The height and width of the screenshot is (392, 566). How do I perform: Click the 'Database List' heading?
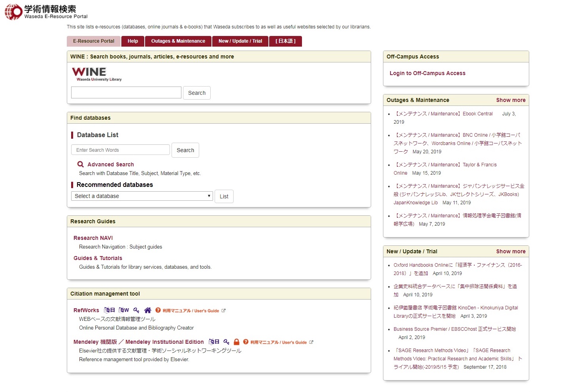click(x=98, y=135)
